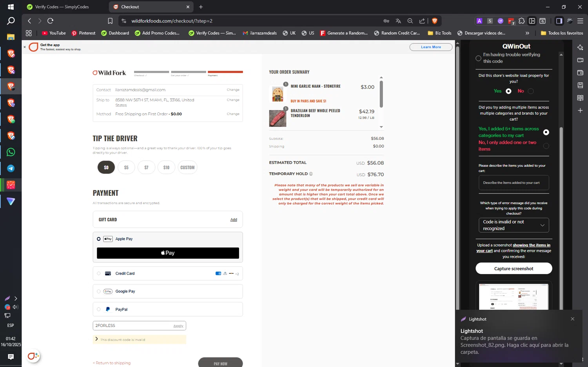Apply the 2FORLESS discount code

tap(178, 326)
